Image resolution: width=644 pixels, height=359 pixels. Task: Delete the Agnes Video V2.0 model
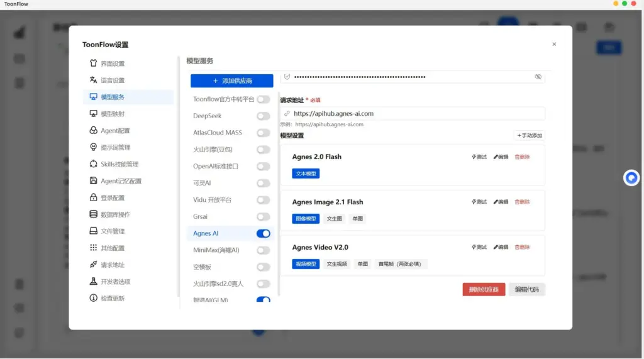click(x=522, y=247)
